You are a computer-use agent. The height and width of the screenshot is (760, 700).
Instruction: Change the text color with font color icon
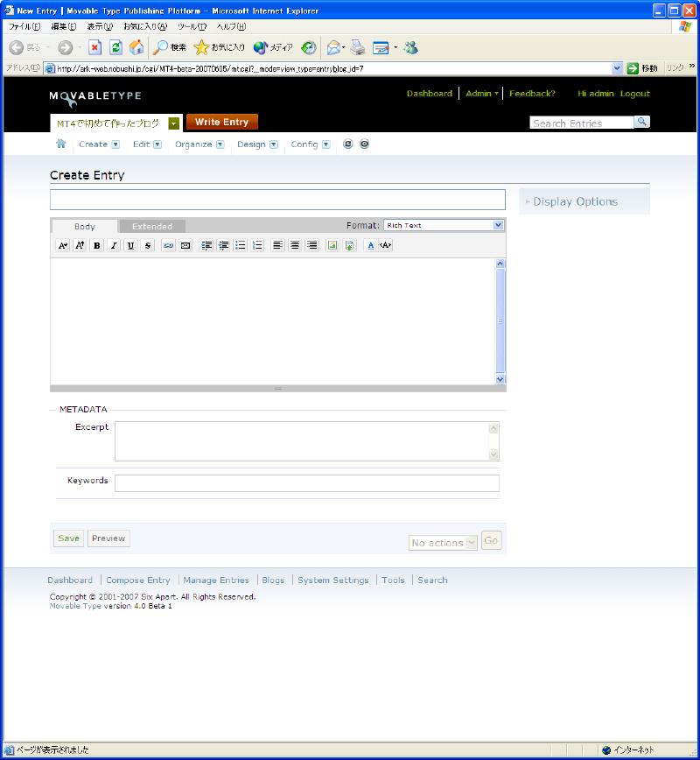(370, 246)
